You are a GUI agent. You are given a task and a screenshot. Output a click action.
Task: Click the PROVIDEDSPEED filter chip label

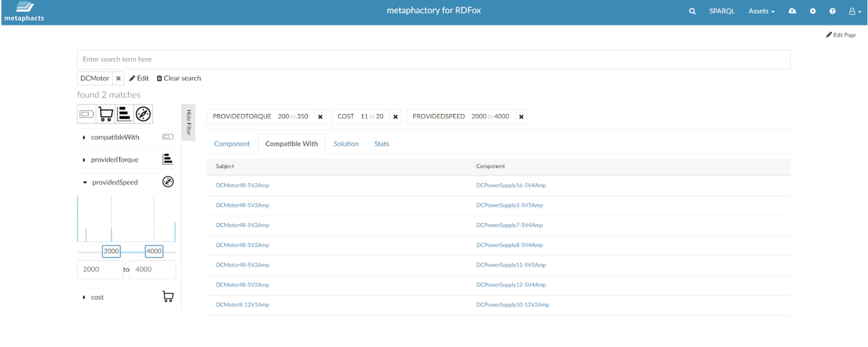click(439, 117)
